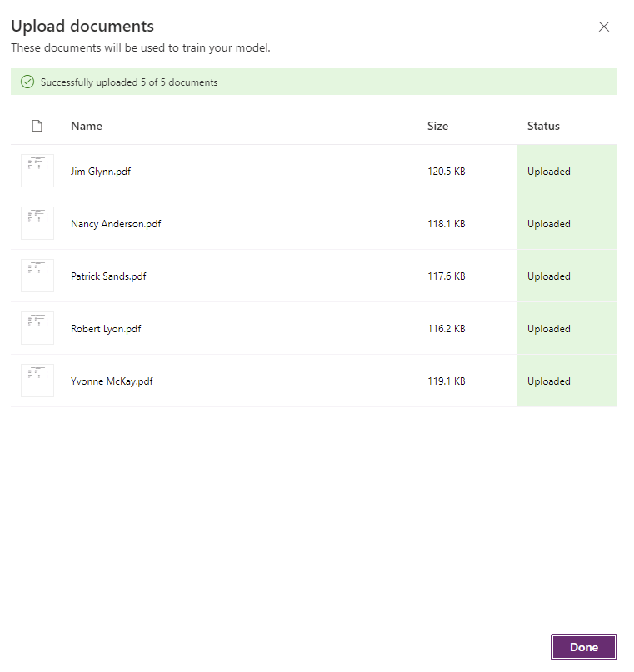Open Yvonne McKay.pdf thumbnail preview
The height and width of the screenshot is (672, 634).
[37, 381]
